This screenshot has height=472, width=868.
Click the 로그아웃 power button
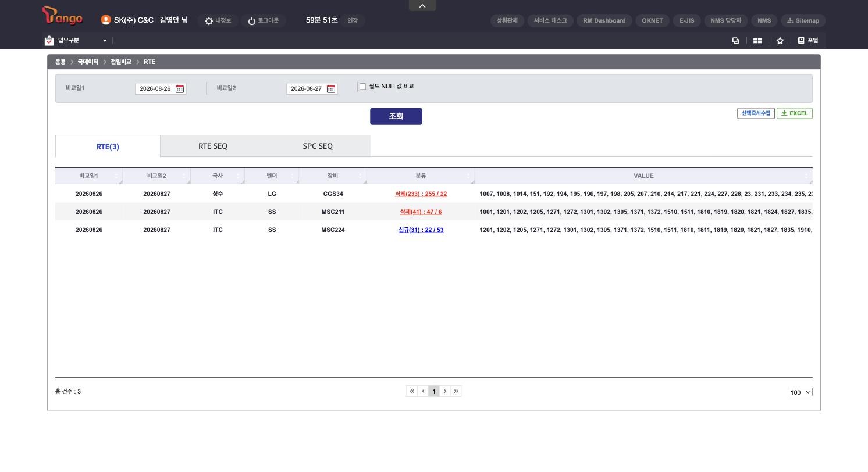click(252, 21)
